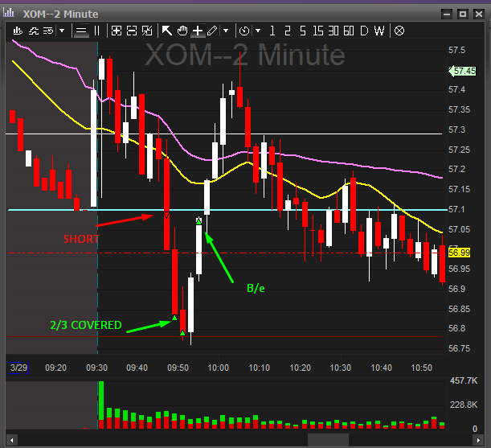Maximize the XOM chart window
Viewport: 491px width, 448px height.
pyautogui.click(x=463, y=14)
